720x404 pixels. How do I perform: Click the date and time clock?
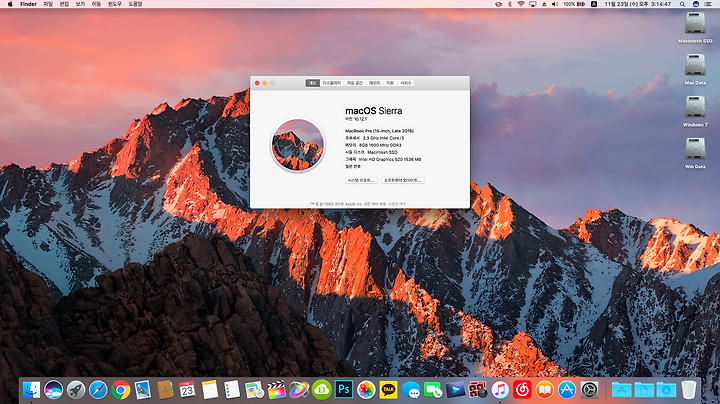638,4
